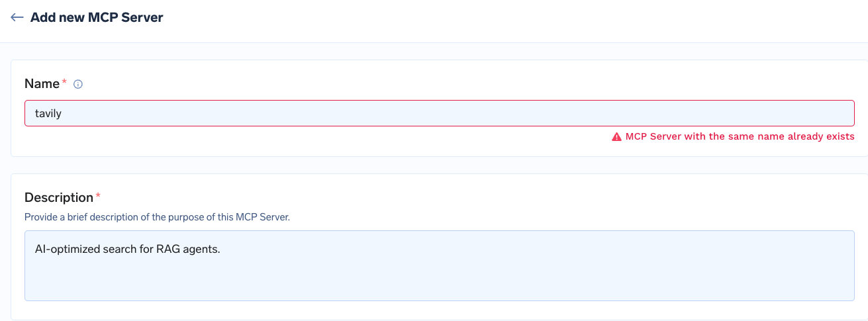This screenshot has height=321, width=868.
Task: Click the "already exists" error message
Action: (x=740, y=137)
